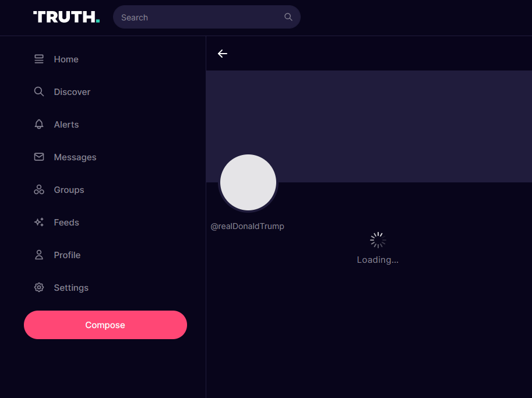Click the Discover magnifier icon
The height and width of the screenshot is (398, 532).
tap(39, 91)
